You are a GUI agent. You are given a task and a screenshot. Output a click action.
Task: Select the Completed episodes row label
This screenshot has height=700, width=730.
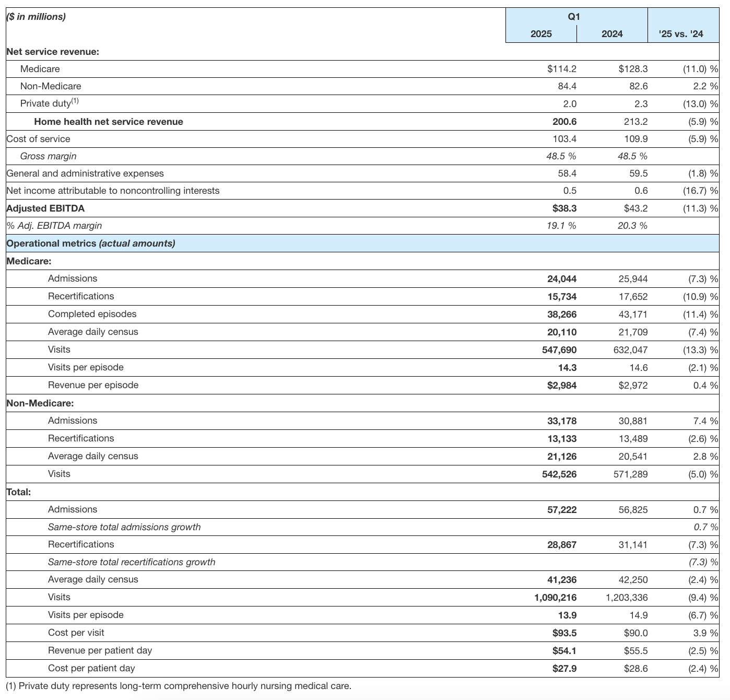(x=92, y=314)
